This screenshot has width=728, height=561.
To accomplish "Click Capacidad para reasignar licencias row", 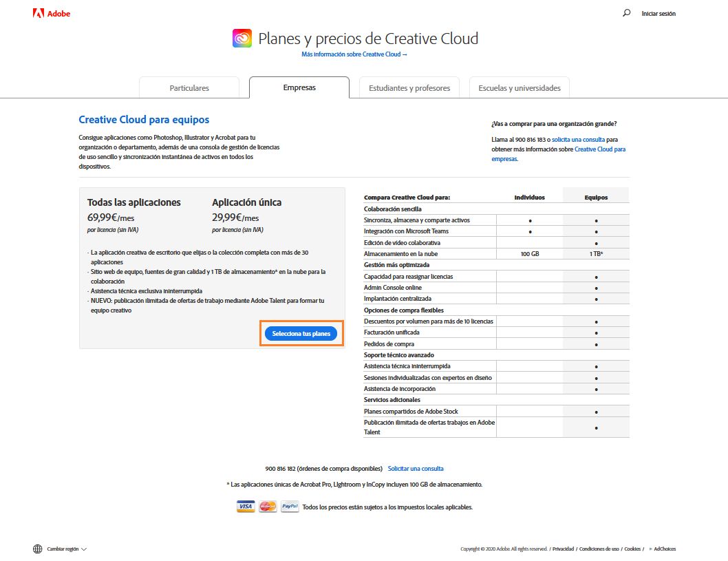I will (496, 276).
